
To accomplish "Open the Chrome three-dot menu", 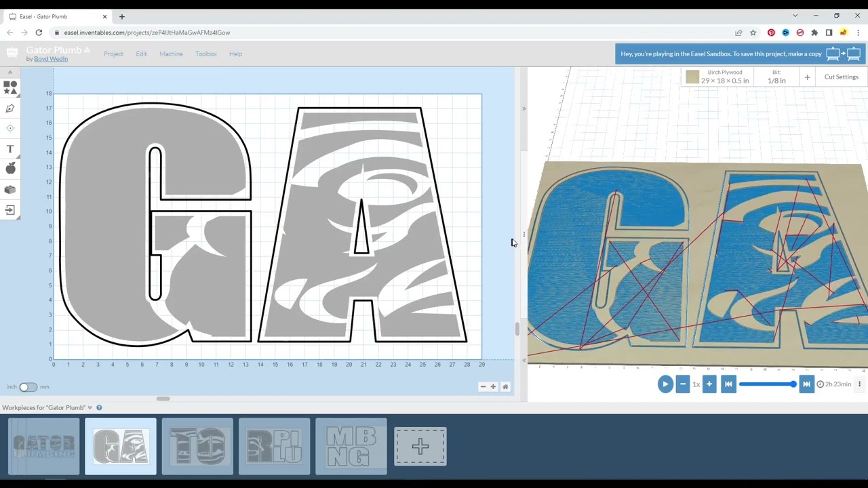I will tap(858, 33).
